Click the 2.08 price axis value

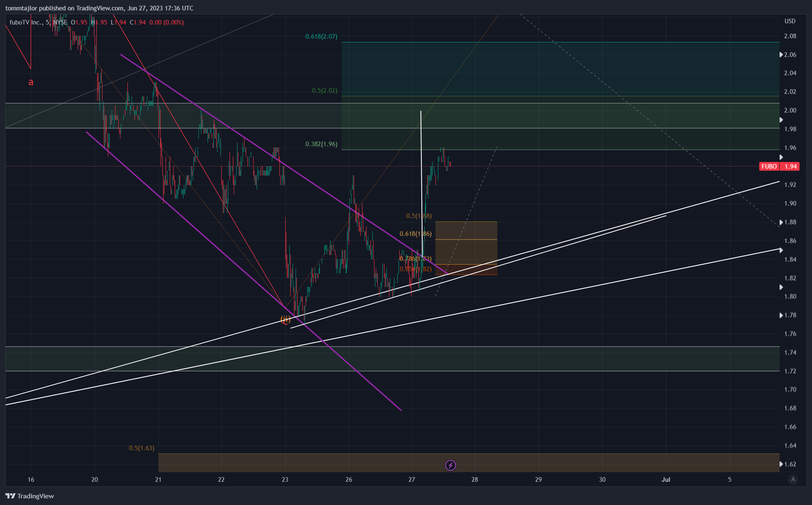pos(790,36)
